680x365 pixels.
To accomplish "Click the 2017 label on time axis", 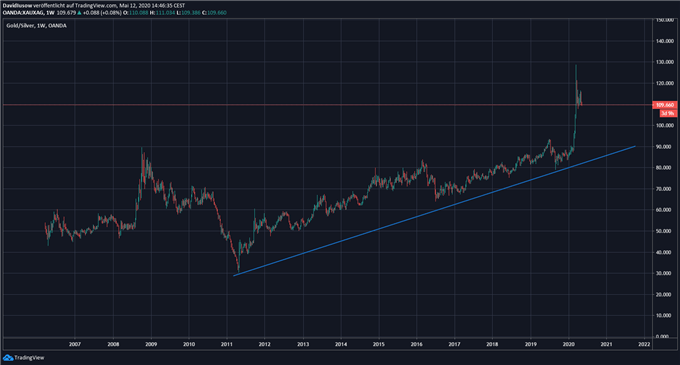I will 454,344.
